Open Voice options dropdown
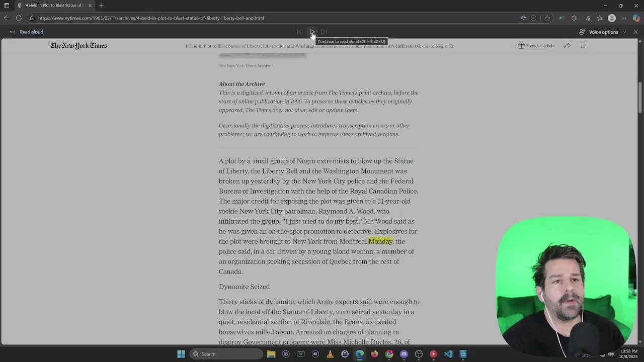This screenshot has height=362, width=644. pyautogui.click(x=603, y=32)
